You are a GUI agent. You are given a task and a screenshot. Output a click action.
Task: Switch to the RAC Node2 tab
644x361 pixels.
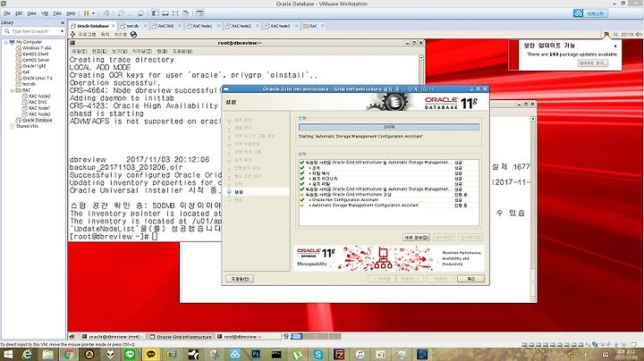241,26
